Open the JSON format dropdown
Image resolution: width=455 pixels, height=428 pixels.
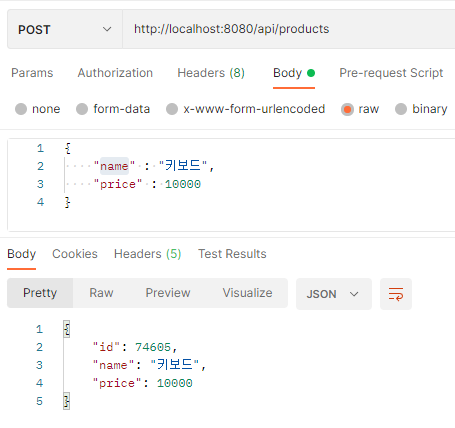(334, 294)
